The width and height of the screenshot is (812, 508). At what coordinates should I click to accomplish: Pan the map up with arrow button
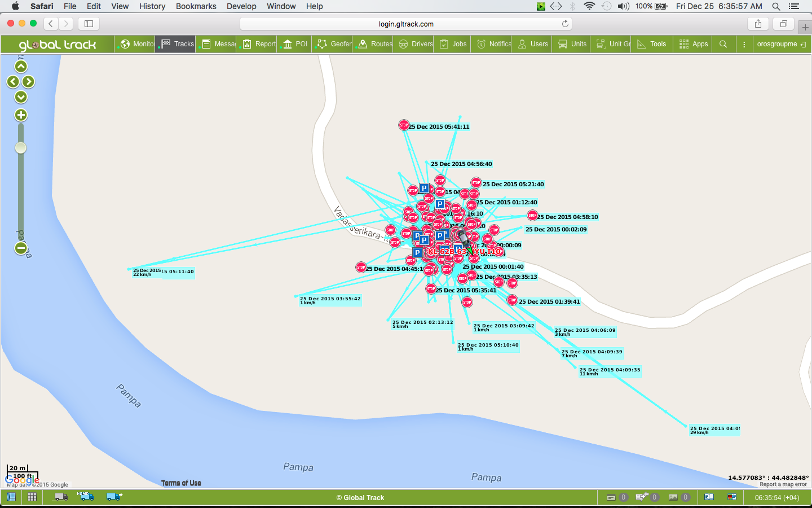(21, 67)
